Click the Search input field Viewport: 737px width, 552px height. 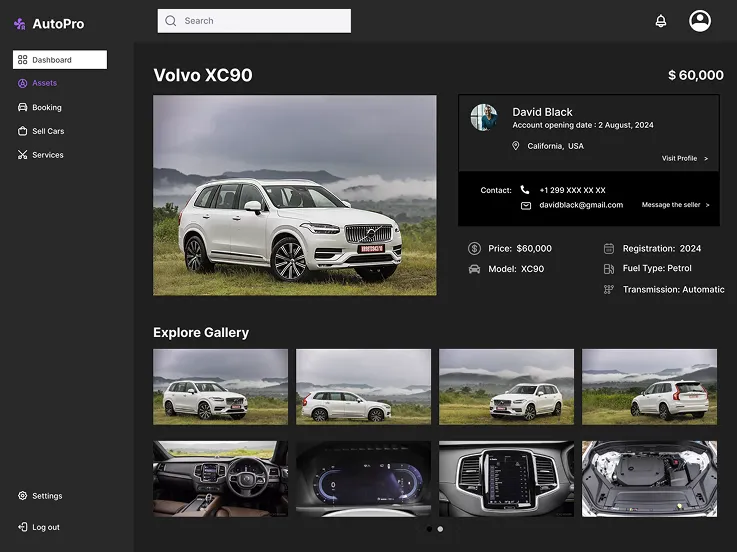254,21
